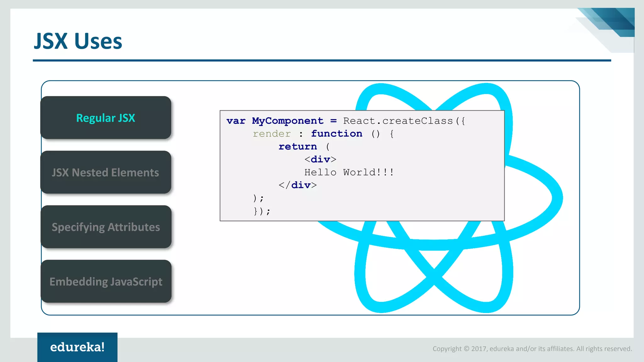The image size is (644, 362).
Task: Click the closing </div> tag
Action: point(298,185)
